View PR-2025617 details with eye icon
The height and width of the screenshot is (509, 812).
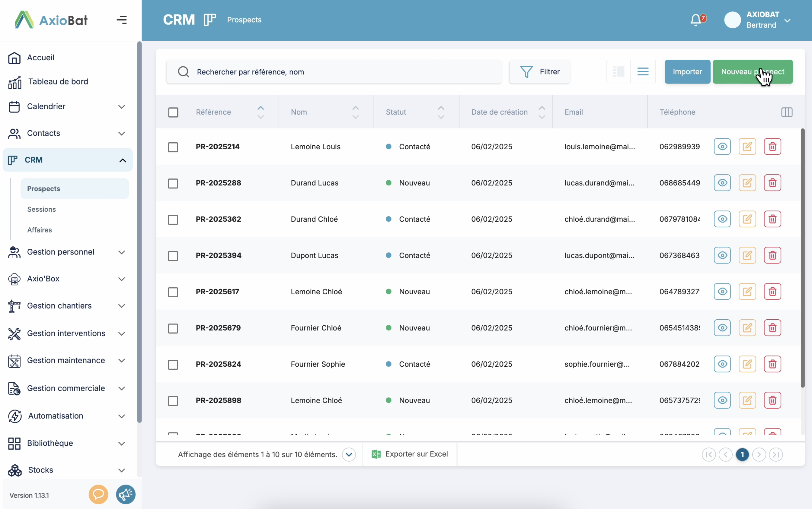coord(722,292)
